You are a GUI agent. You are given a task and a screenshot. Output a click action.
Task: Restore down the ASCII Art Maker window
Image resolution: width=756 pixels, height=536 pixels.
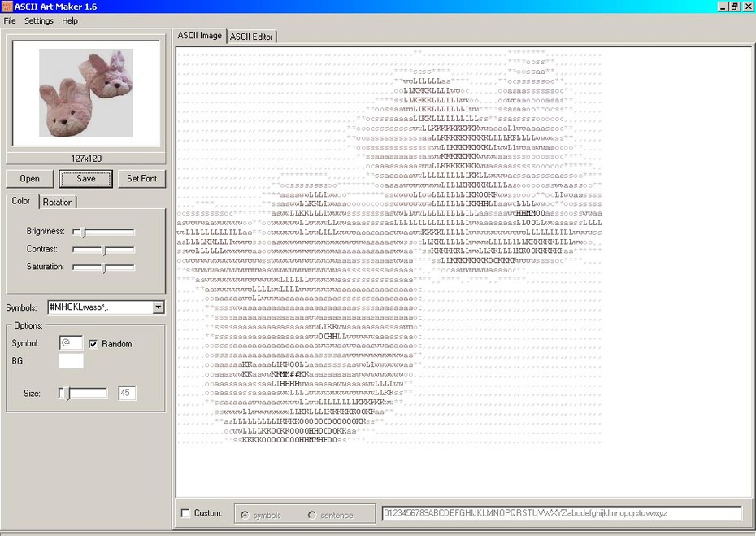(x=734, y=7)
